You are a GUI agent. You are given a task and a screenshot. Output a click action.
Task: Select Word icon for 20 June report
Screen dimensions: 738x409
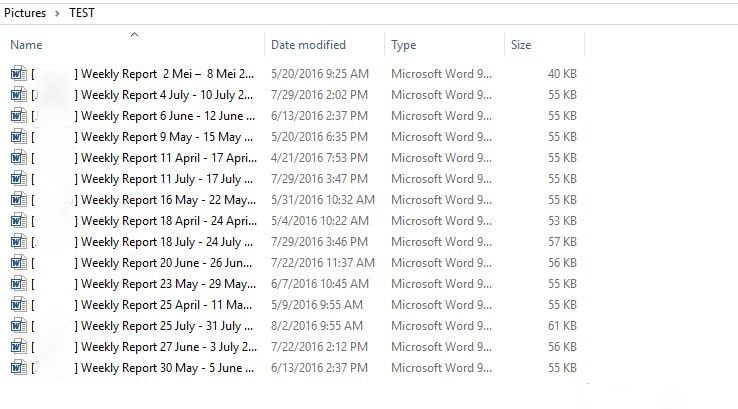click(18, 263)
